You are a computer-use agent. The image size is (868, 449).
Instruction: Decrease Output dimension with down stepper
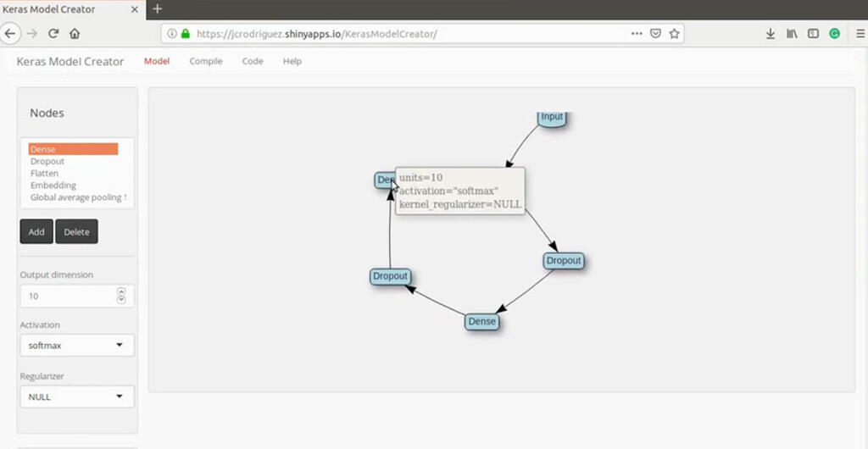click(x=122, y=300)
